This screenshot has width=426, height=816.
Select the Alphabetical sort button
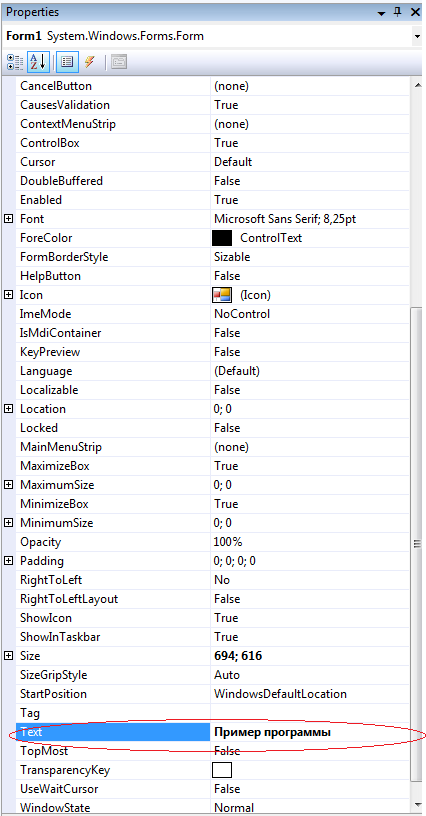(x=38, y=62)
